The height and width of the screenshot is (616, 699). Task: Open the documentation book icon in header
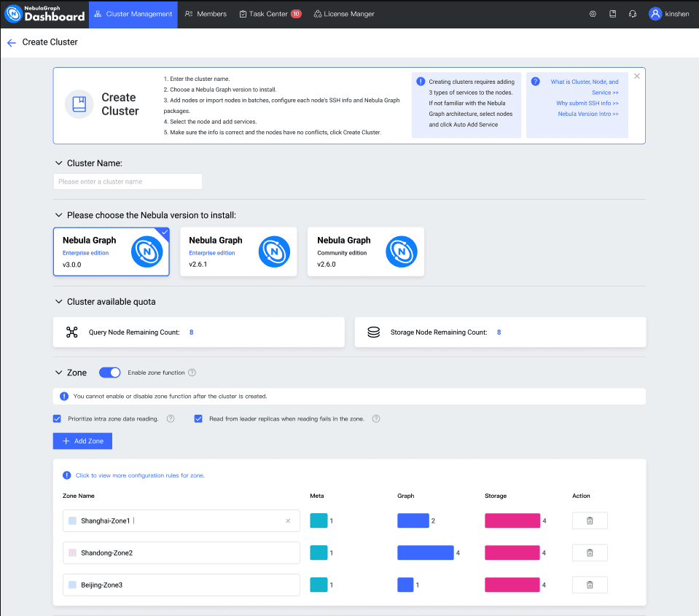(612, 14)
